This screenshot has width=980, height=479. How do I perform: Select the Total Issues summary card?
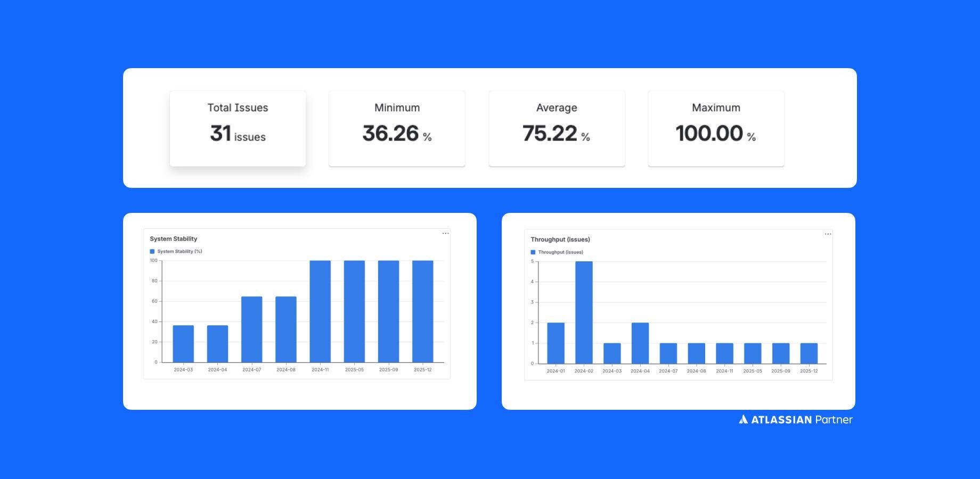point(238,128)
